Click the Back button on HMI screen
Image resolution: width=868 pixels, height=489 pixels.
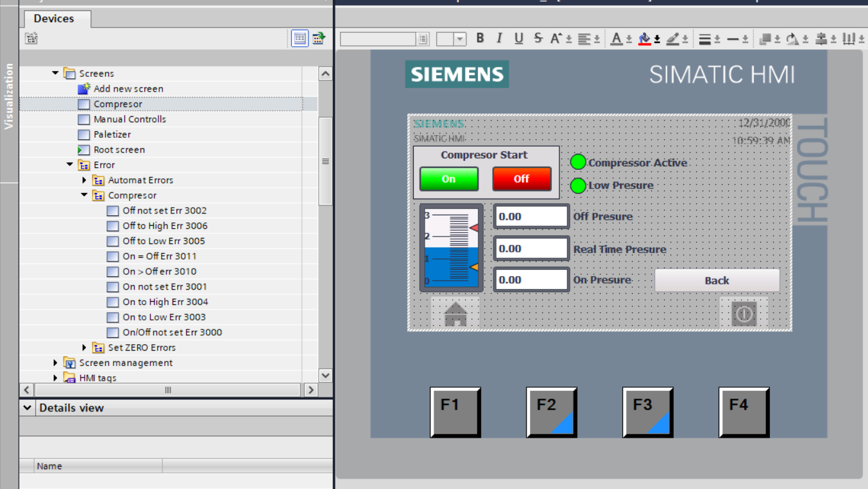point(717,280)
